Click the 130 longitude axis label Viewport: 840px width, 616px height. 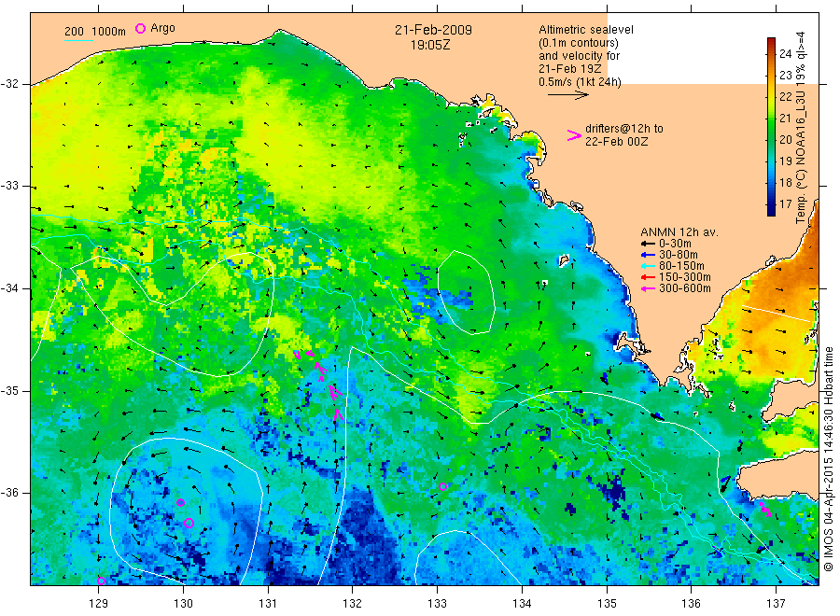183,604
